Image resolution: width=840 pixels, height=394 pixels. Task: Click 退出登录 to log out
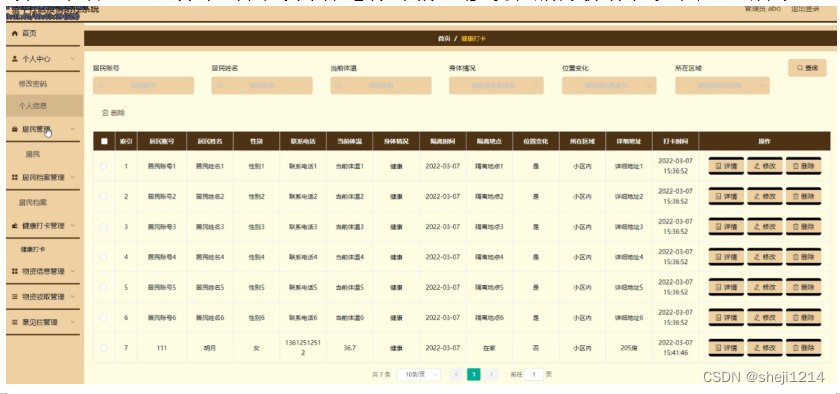[805, 9]
